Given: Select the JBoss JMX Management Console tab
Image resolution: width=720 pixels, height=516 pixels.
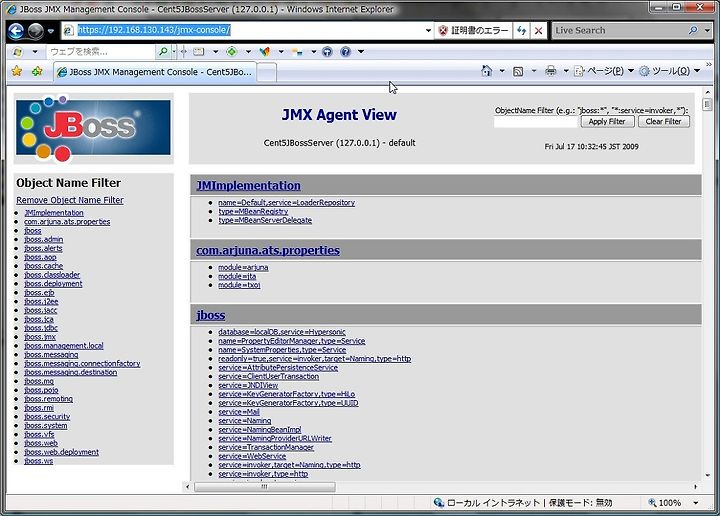Looking at the screenshot, I should coord(155,72).
